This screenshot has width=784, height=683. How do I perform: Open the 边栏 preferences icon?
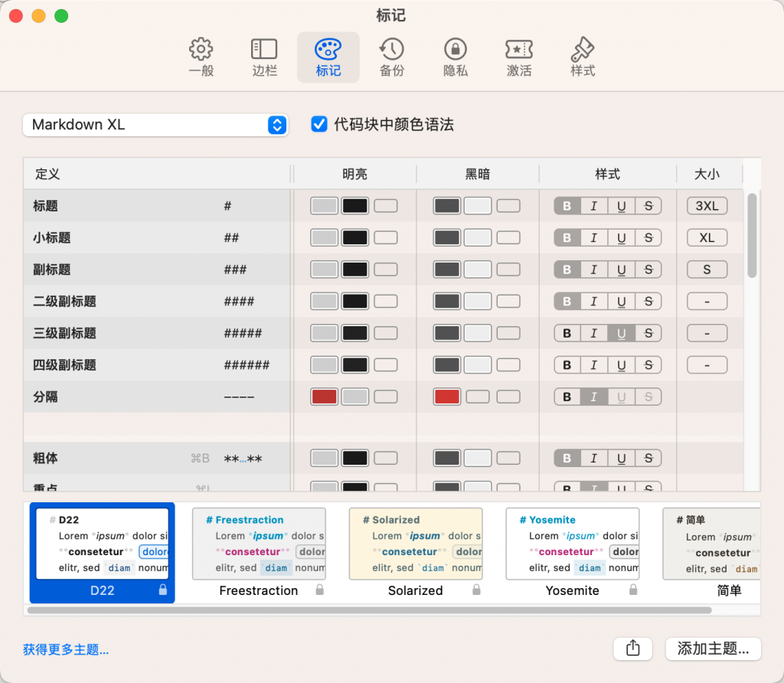click(x=263, y=57)
